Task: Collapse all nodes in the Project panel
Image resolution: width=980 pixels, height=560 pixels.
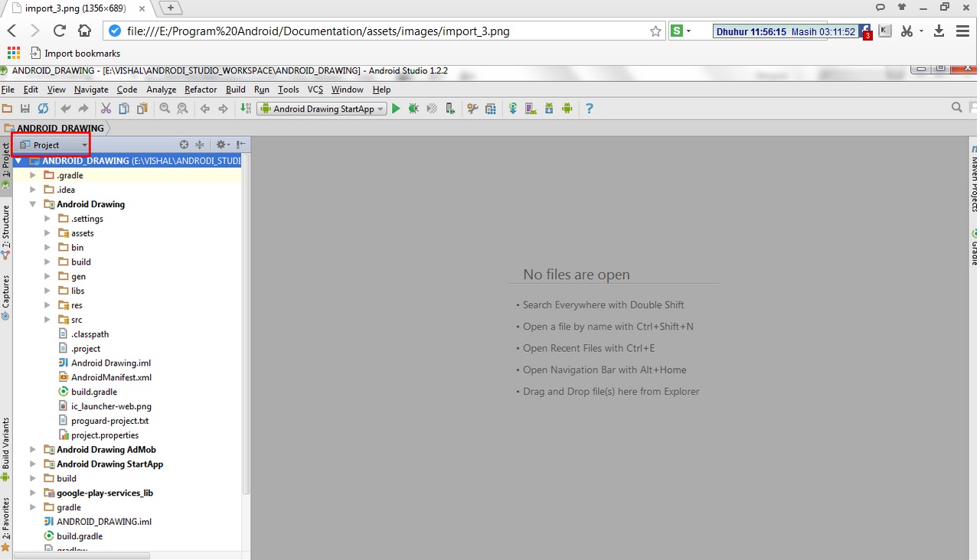Action: [x=200, y=144]
